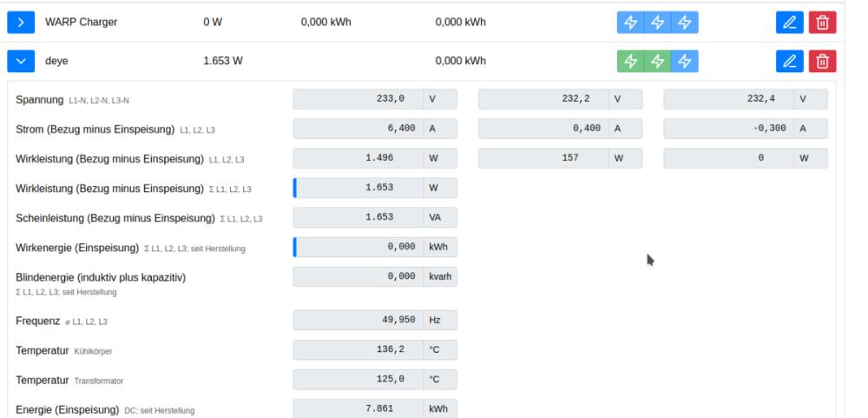868x418 pixels.
Task: Collapse the deye meter details
Action: pos(21,61)
